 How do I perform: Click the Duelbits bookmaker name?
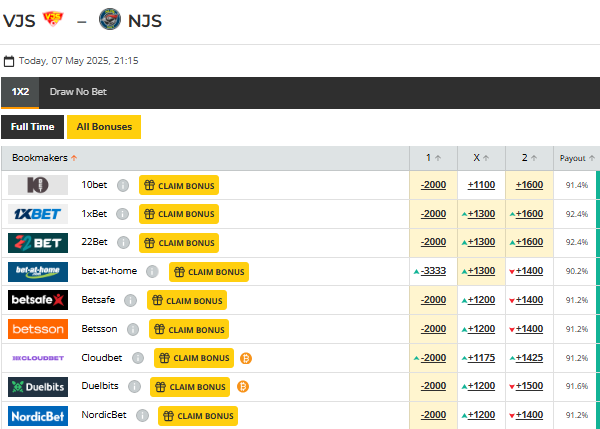[100, 386]
